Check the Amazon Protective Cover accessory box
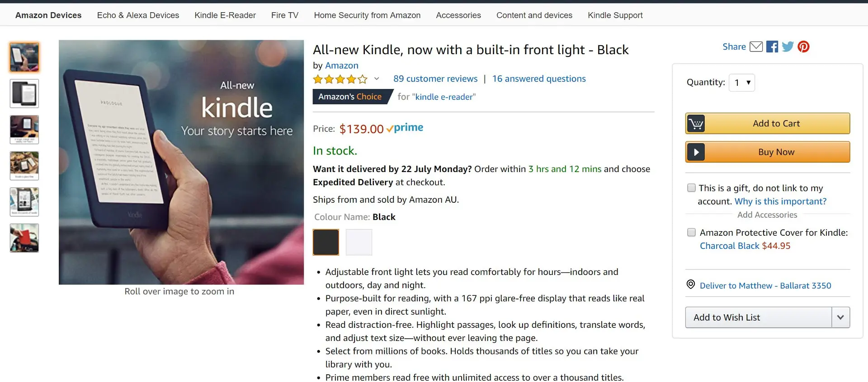The image size is (868, 382). tap(691, 233)
